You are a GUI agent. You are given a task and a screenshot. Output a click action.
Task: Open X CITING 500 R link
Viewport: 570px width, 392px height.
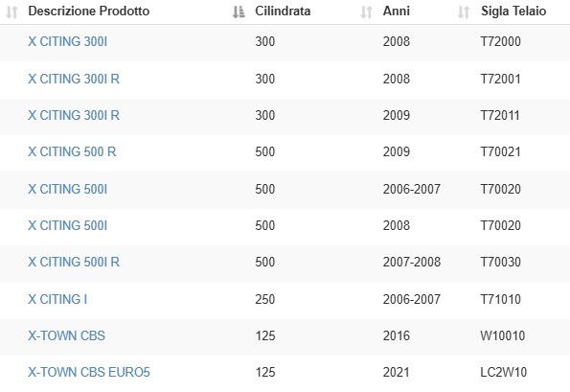click(72, 151)
